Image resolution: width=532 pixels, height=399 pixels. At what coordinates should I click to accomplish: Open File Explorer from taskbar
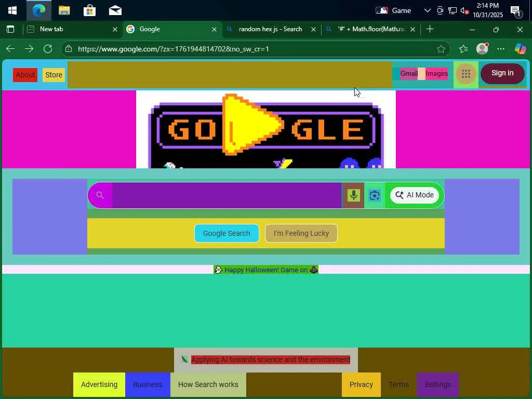[x=64, y=10]
